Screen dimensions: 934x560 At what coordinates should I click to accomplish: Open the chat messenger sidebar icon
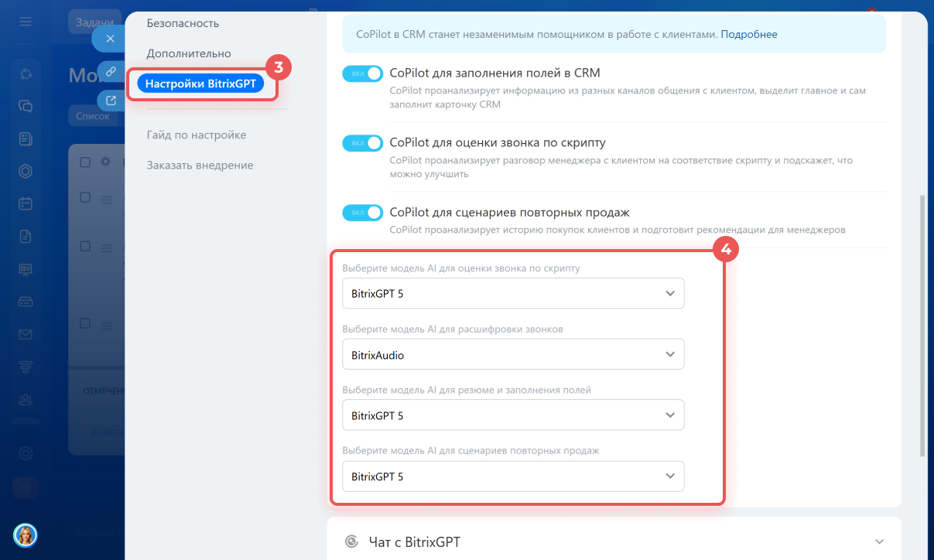coord(26,106)
